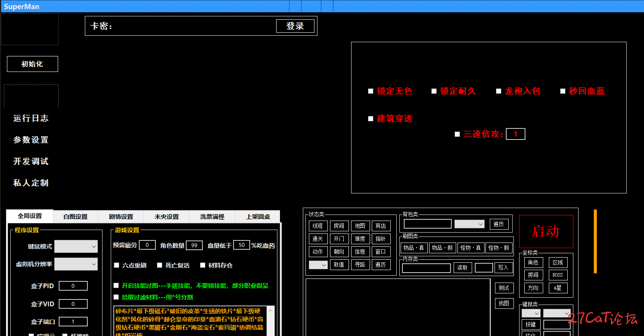
Task: Enable the 死亡复活 checkbox
Action: pyautogui.click(x=159, y=265)
